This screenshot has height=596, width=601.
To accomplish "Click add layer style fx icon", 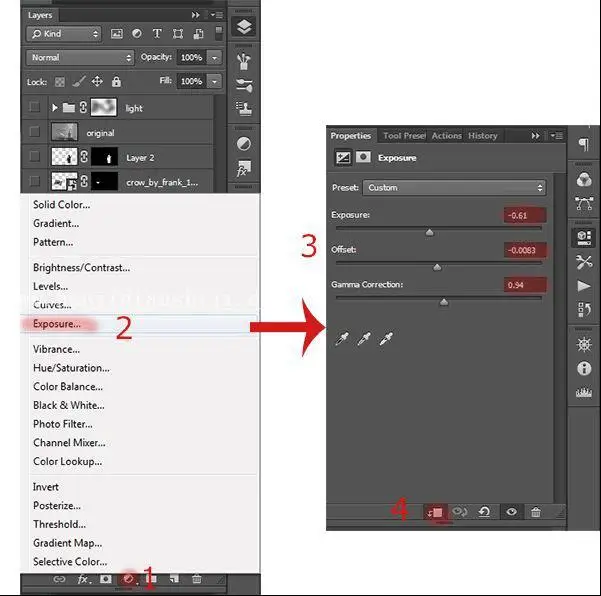I will click(84, 579).
